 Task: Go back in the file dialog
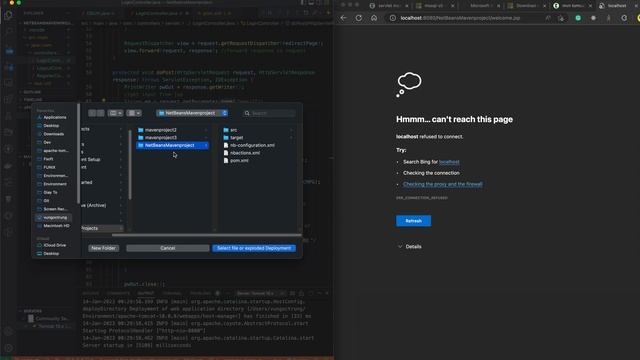[92, 113]
